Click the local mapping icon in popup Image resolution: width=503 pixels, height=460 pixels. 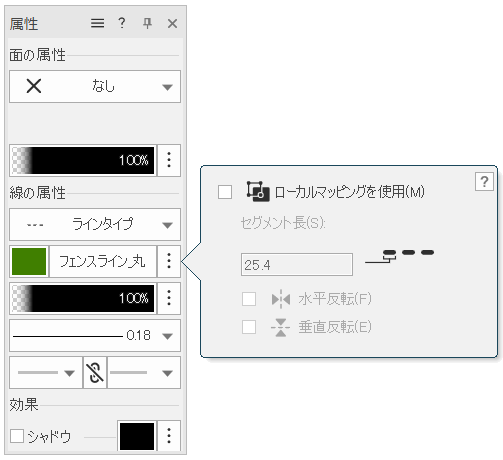pos(258,191)
